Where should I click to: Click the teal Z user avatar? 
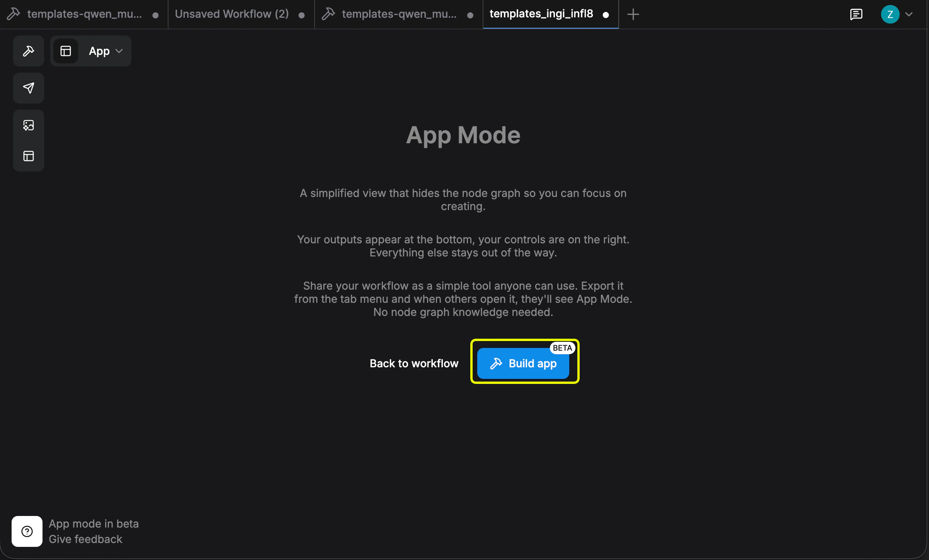890,14
